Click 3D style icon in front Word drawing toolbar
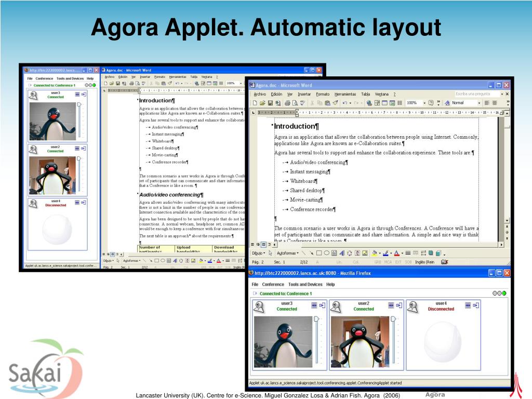Screen dimensions: 532x399 (x=438, y=253)
